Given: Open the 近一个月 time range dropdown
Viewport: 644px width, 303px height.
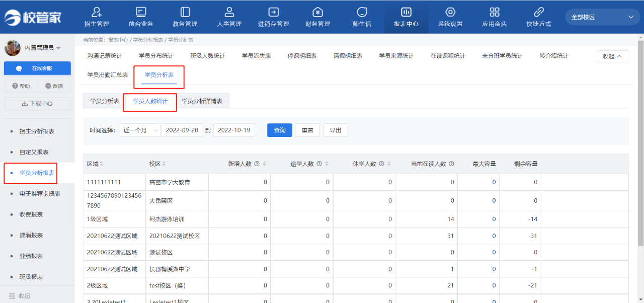Looking at the screenshot, I should [139, 130].
